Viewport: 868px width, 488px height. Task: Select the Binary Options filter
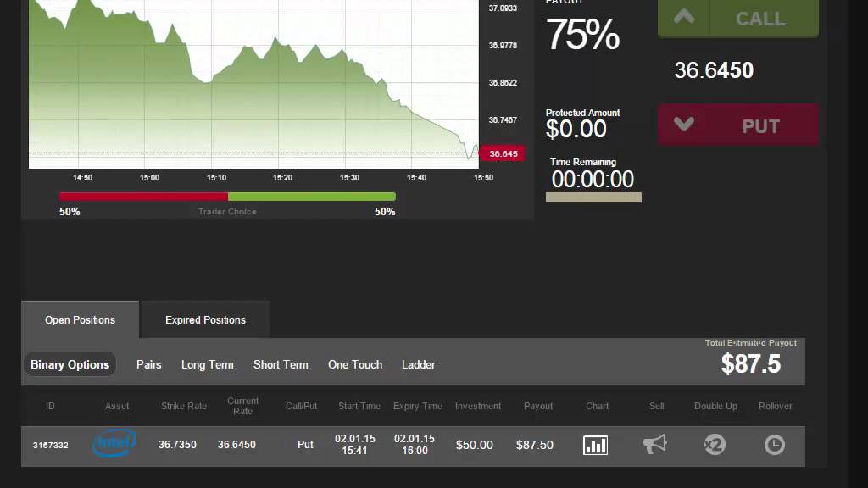tap(70, 364)
